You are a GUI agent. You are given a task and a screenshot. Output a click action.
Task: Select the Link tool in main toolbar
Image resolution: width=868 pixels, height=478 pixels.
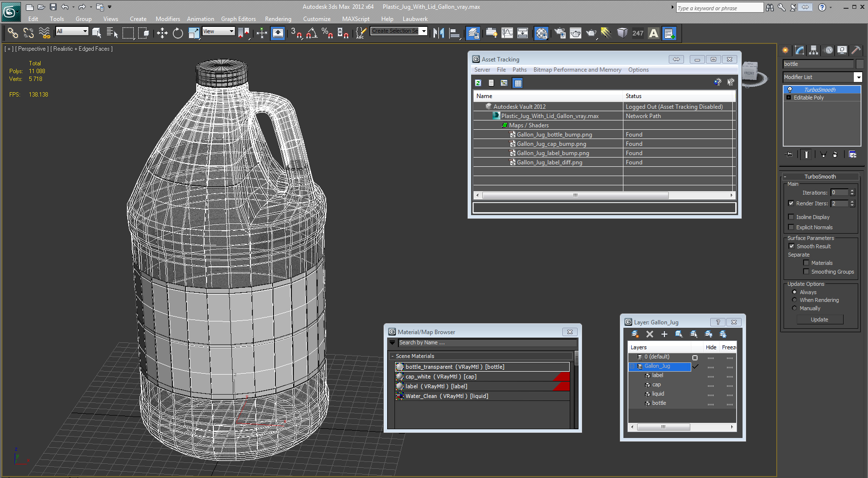pos(13,33)
